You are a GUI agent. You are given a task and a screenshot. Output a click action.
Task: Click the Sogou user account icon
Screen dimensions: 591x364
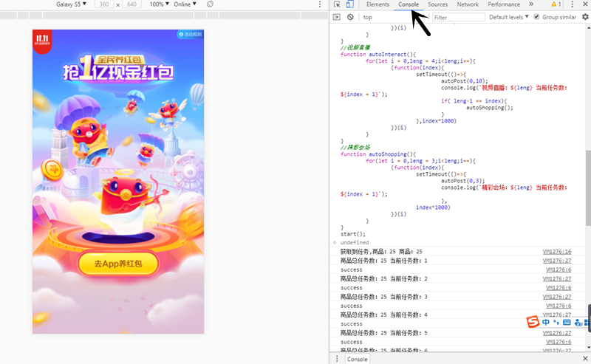(578, 323)
